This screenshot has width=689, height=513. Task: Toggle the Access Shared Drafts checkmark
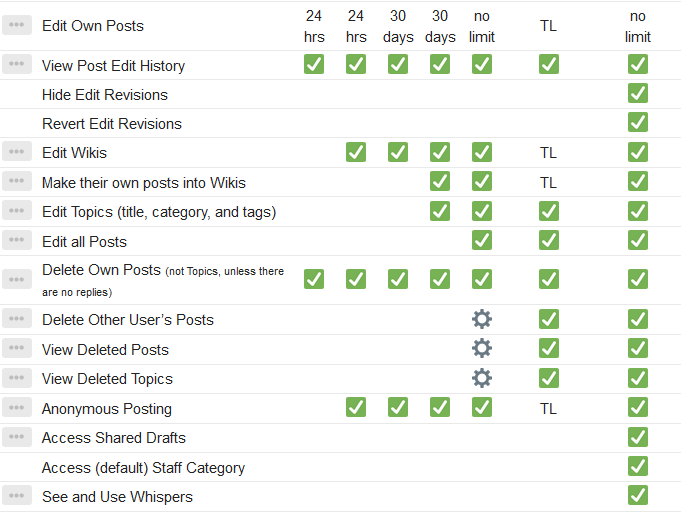coord(638,437)
